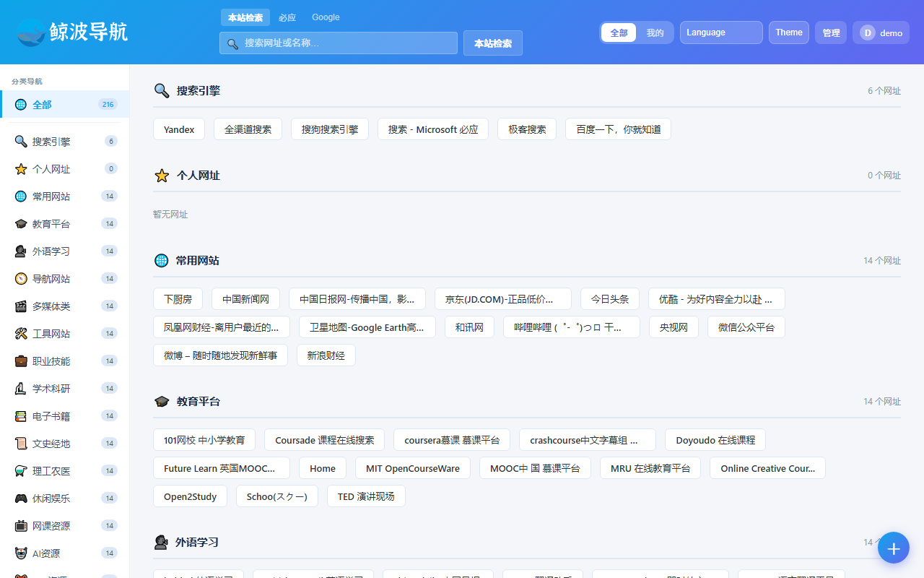Click the gamepad icon for 休闲娱乐
Screen dimensions: 924x578
pos(21,499)
